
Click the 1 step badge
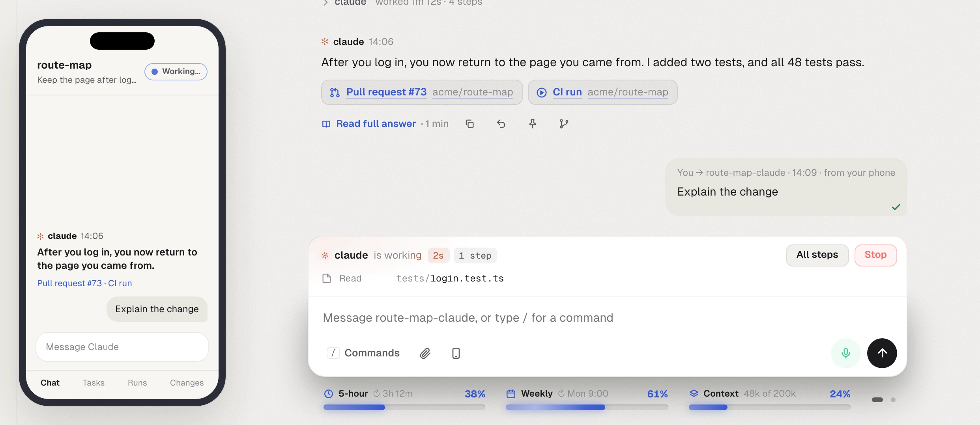(475, 255)
